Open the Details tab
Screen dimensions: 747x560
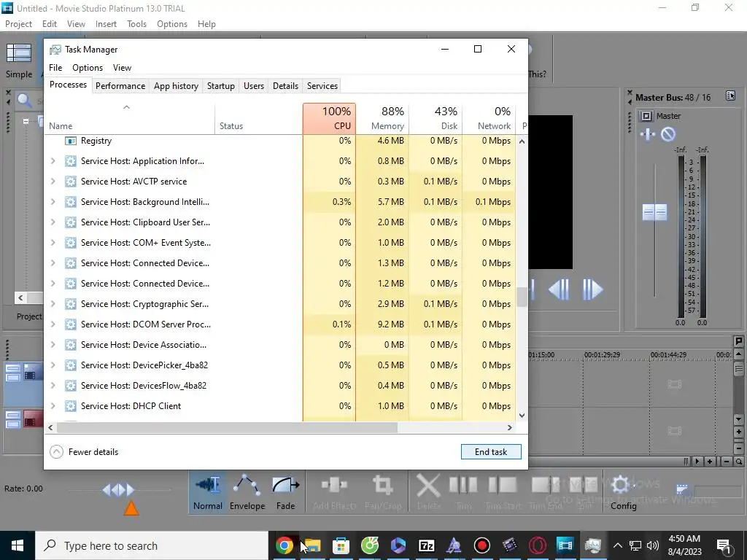[285, 86]
